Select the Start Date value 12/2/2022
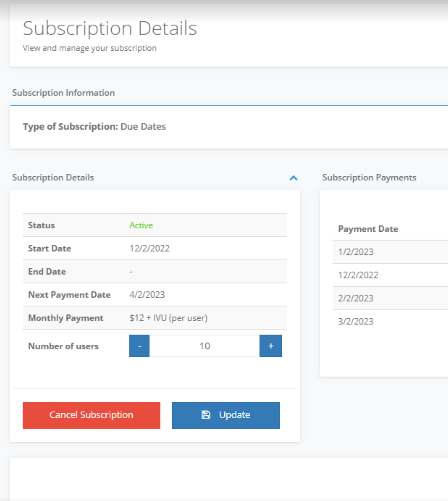The image size is (448, 501). tap(150, 248)
